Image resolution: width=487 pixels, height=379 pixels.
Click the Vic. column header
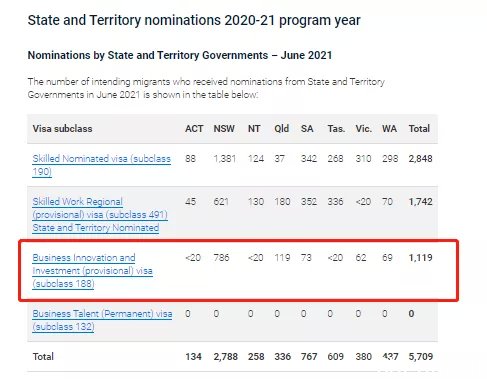click(x=363, y=129)
